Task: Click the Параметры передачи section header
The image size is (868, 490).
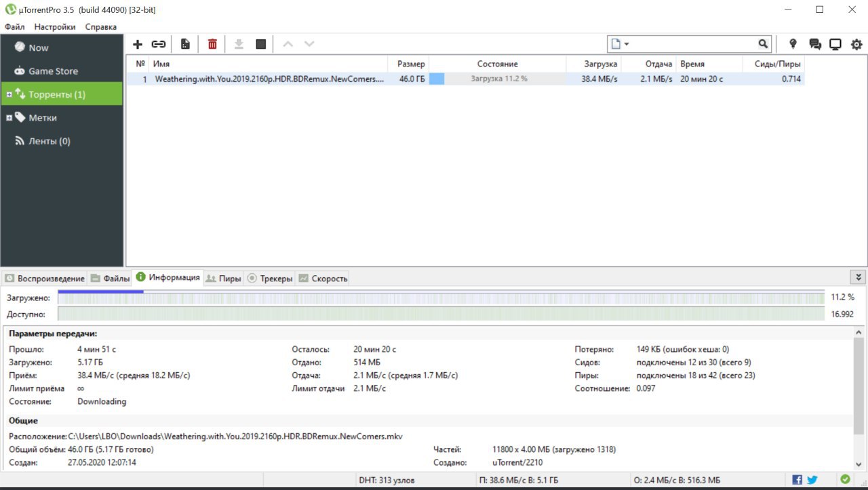Action: (x=53, y=333)
